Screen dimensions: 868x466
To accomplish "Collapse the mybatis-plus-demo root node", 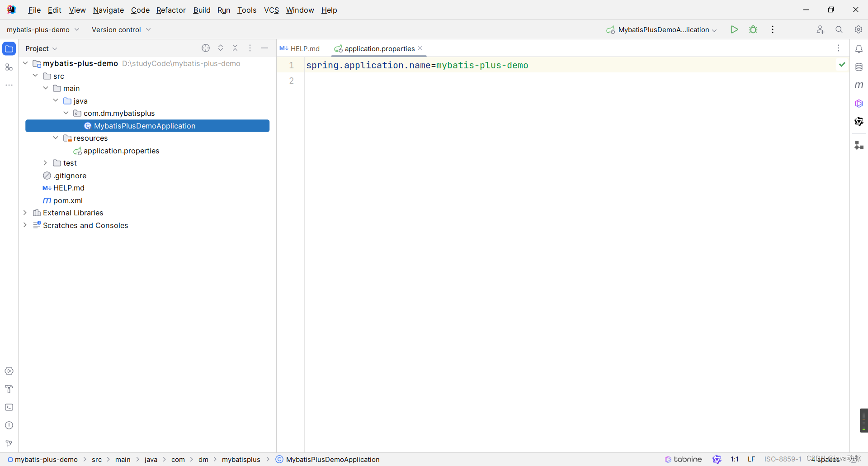I will 25,63.
